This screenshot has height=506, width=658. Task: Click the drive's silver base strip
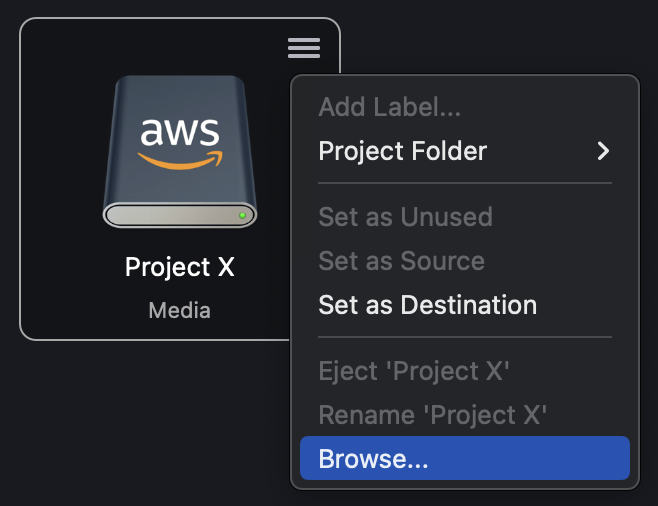tap(170, 215)
